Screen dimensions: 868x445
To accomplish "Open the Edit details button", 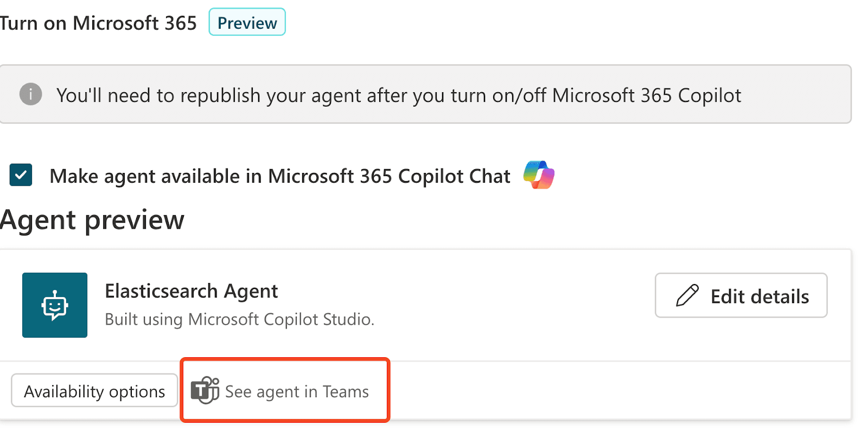I will coord(741,295).
